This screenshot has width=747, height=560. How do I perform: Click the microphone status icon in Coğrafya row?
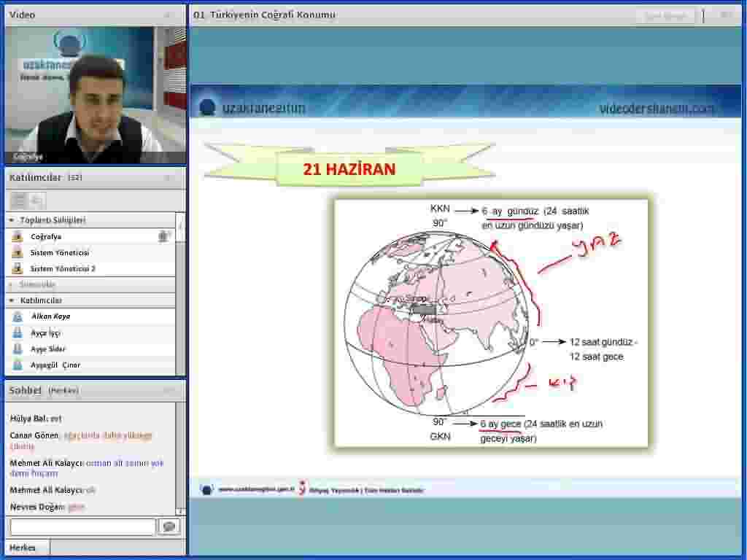164,236
